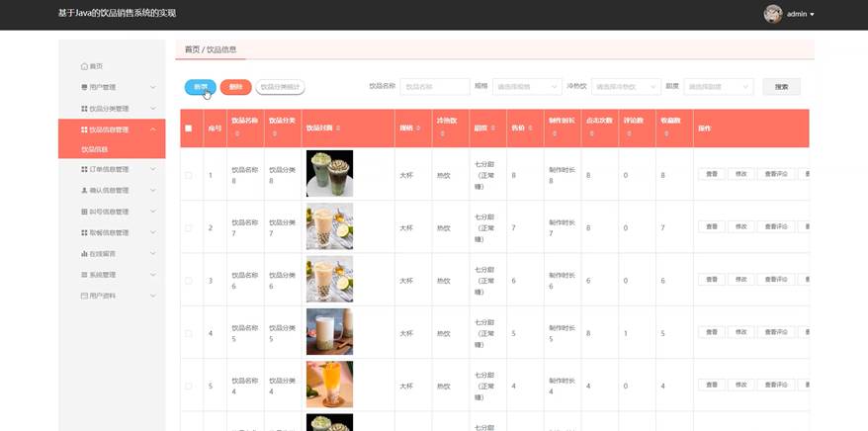Open row 1 drink cover image

click(329, 173)
